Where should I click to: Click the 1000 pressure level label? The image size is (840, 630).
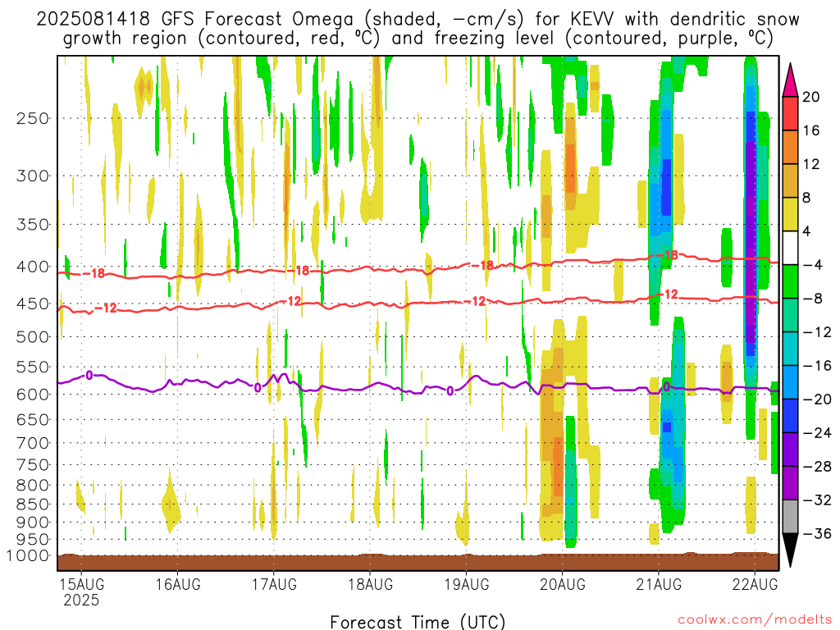tap(28, 556)
